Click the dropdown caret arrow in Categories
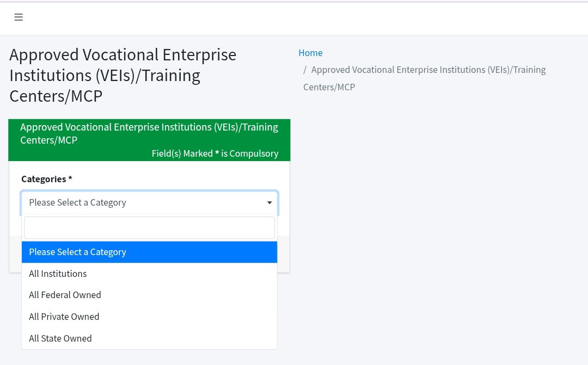 point(269,203)
